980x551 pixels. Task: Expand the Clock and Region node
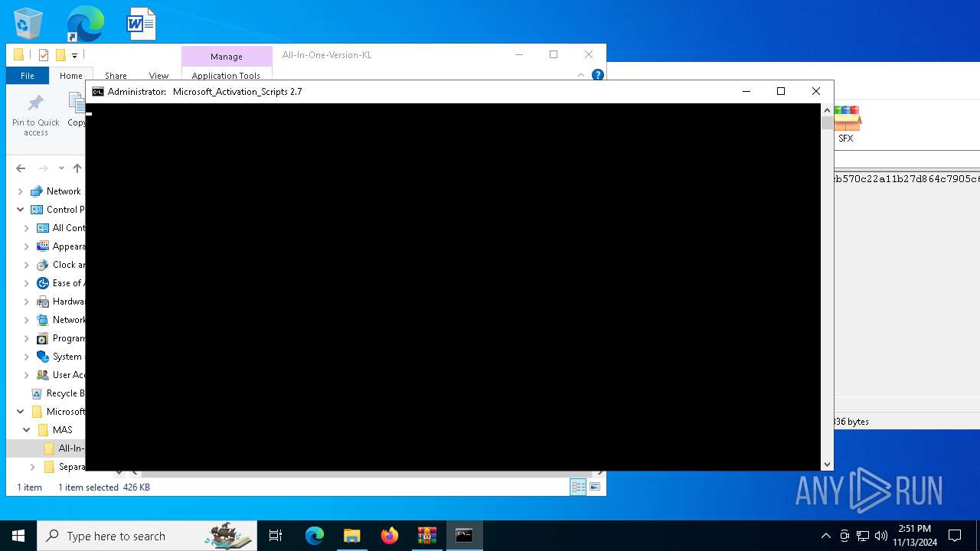[27, 265]
